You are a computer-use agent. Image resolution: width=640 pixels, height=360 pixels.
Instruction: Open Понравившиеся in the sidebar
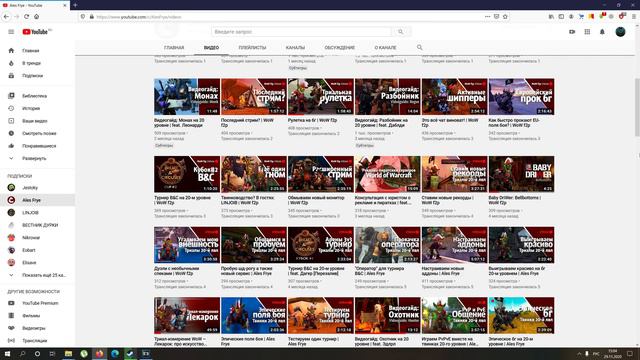tap(38, 146)
